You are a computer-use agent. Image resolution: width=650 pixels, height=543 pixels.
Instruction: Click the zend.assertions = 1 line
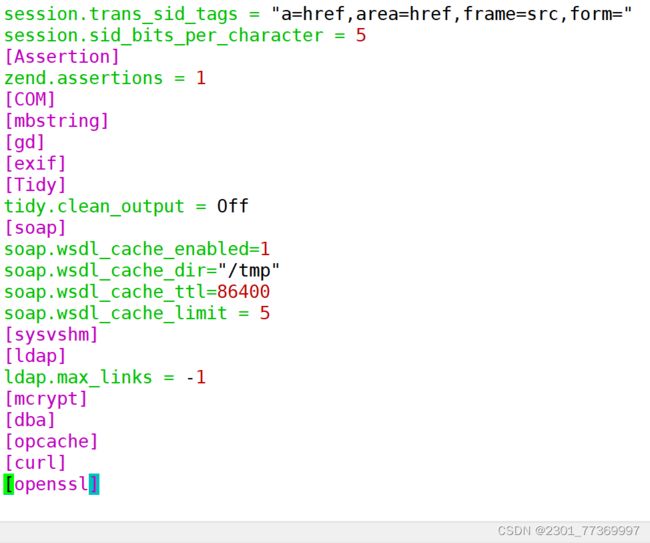tap(105, 78)
